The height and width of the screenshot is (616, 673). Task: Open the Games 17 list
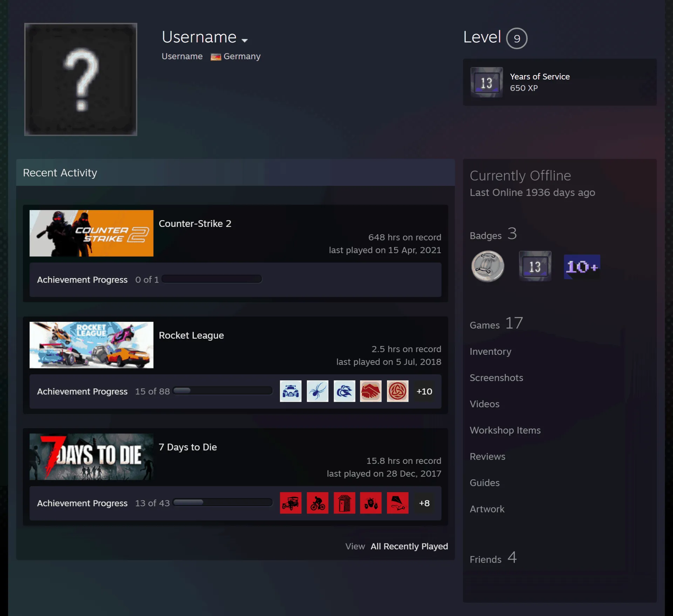[x=496, y=324]
